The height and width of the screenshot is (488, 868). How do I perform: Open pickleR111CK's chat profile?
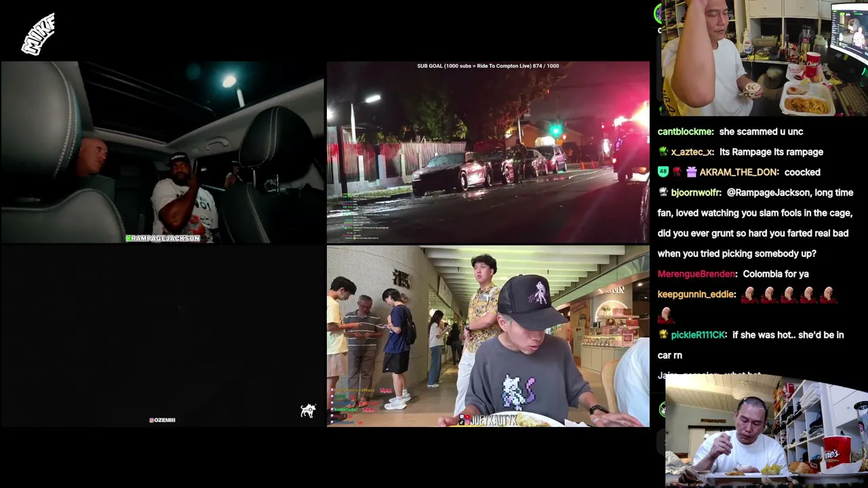coord(698,335)
